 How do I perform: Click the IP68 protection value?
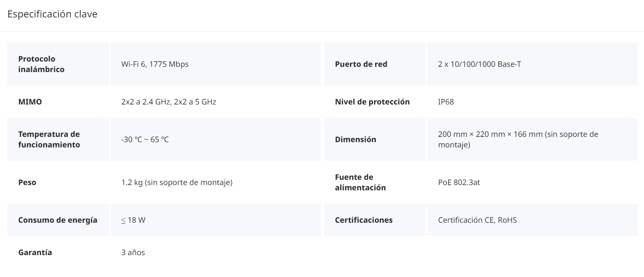[x=446, y=102]
